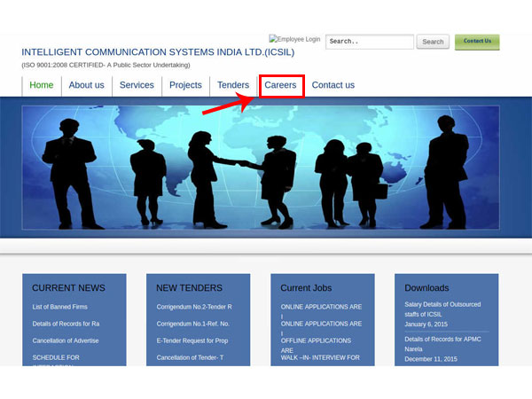Viewport: 532px width, 399px height.
Task: Click the Downloads heading
Action: (426, 288)
